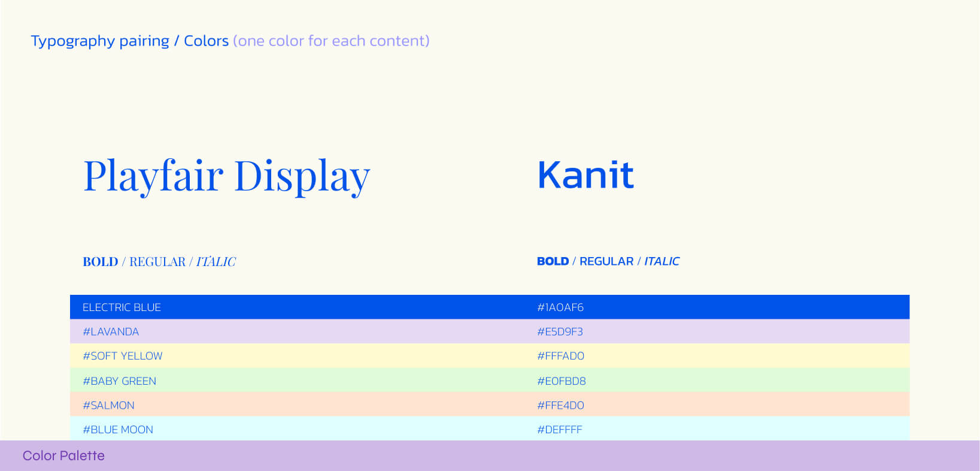980x471 pixels.
Task: Click the #E0FBD8 hex code
Action: (x=562, y=381)
